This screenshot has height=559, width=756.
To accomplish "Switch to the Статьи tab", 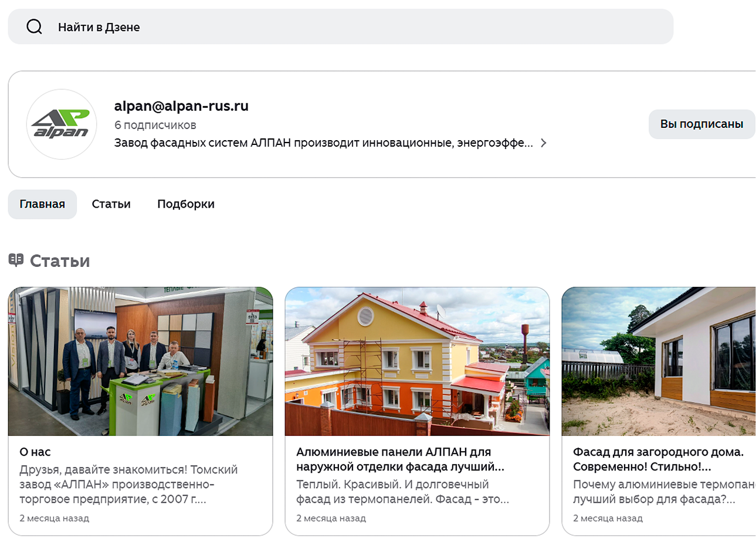I will coord(111,204).
